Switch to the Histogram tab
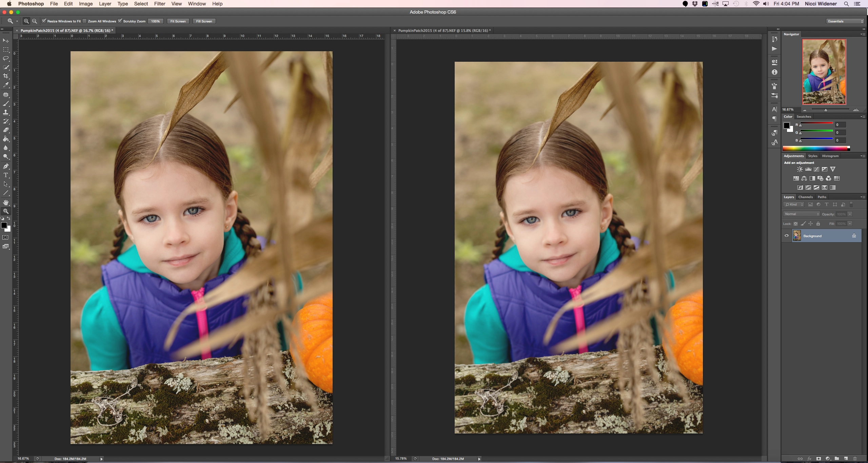Screen dimensions: 868x463 pyautogui.click(x=830, y=156)
